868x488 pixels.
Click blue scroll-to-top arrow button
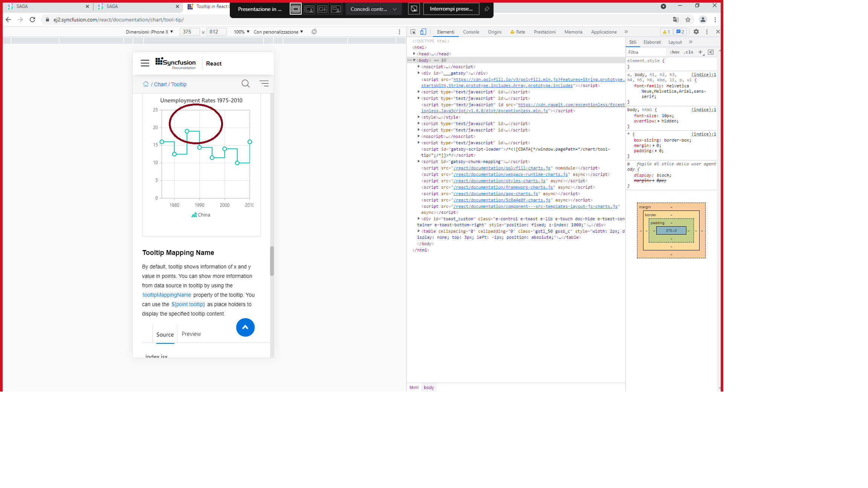point(245,327)
